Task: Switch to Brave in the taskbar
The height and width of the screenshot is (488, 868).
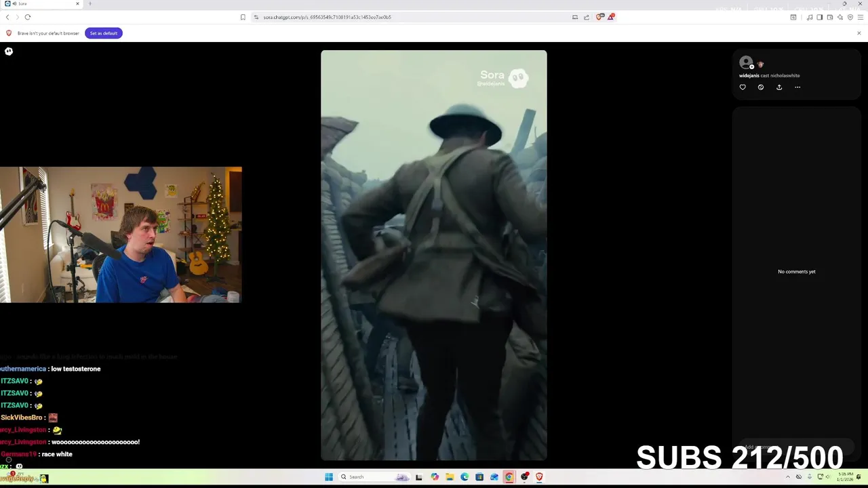Action: click(540, 477)
